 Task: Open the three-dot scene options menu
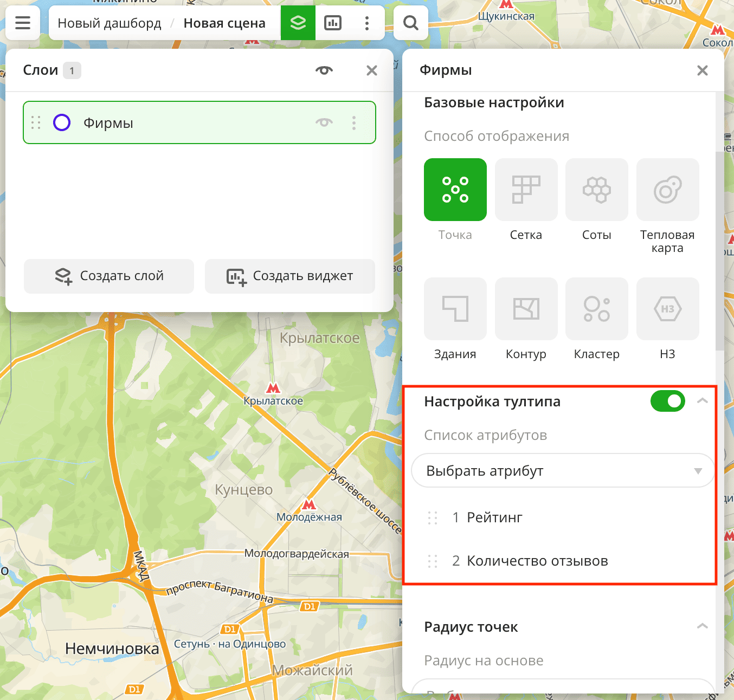tap(367, 23)
